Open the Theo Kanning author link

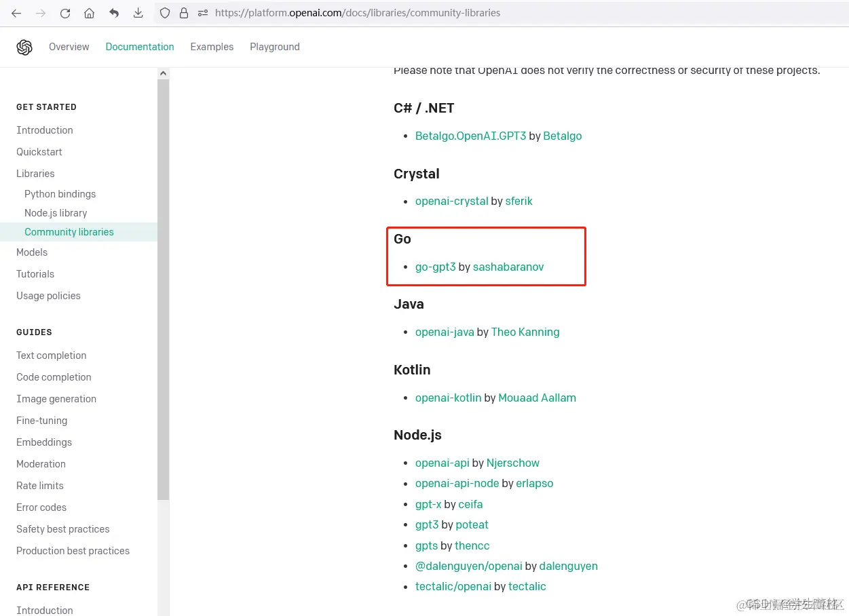pos(525,332)
